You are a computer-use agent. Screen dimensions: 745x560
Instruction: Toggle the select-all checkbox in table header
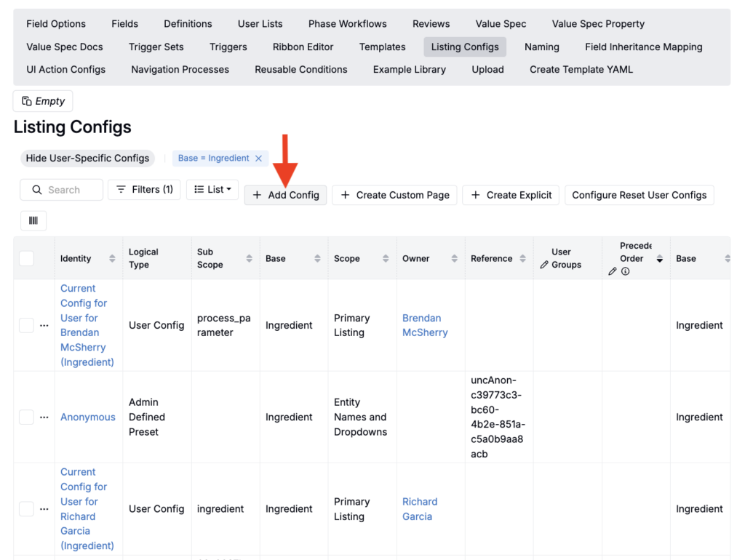pyautogui.click(x=26, y=258)
